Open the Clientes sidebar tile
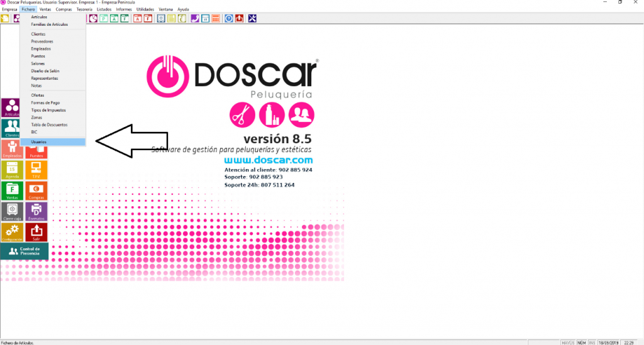The width and height of the screenshot is (644, 345). 11,128
